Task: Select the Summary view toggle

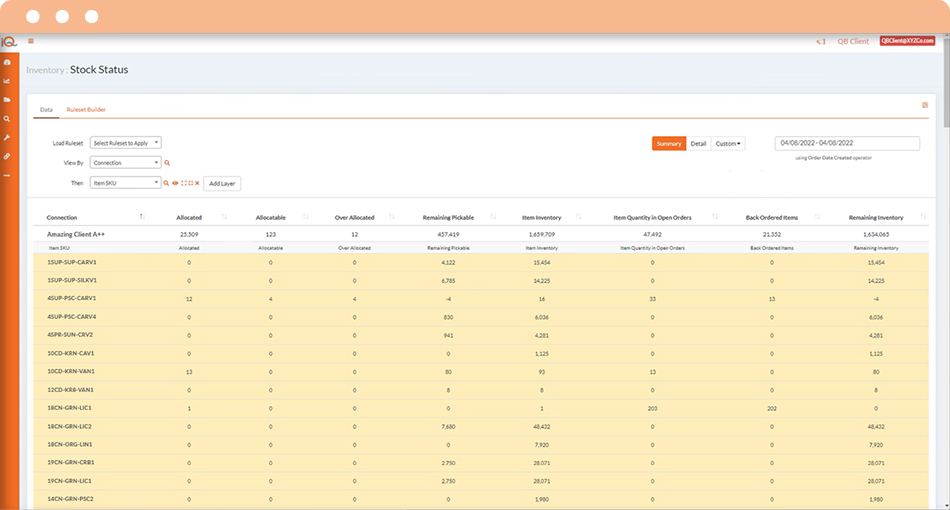Action: 669,144
